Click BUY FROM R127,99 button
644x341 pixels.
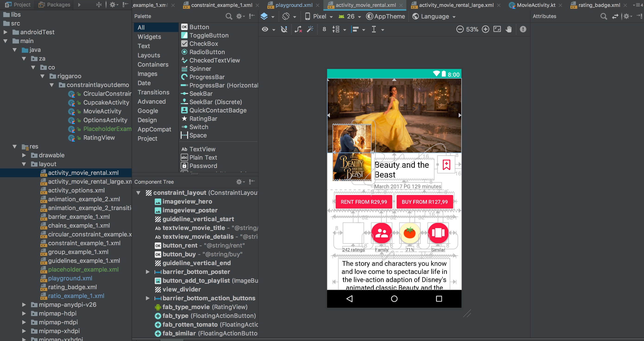tap(424, 202)
